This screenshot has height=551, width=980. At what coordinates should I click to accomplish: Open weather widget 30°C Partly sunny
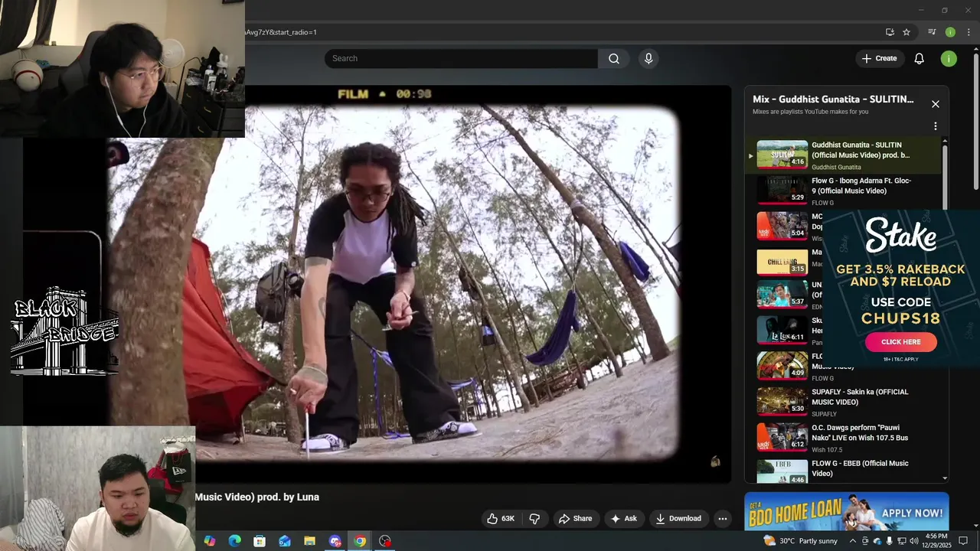[x=801, y=541]
